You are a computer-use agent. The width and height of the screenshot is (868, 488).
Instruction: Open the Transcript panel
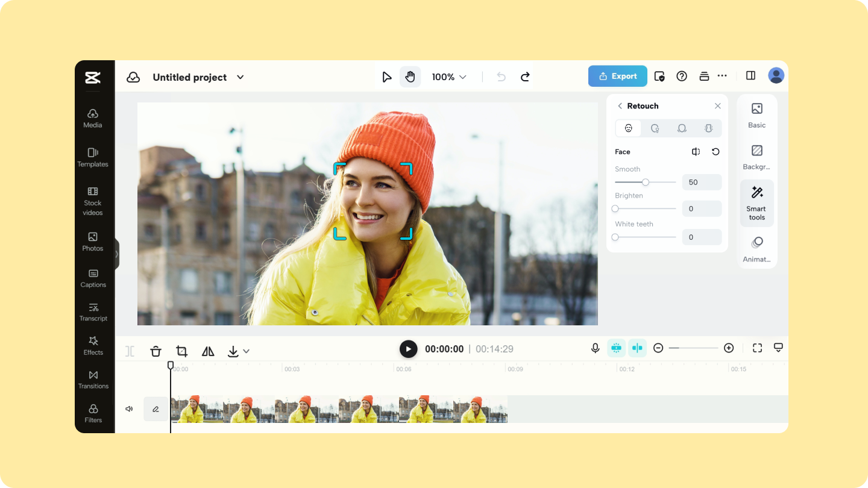93,312
